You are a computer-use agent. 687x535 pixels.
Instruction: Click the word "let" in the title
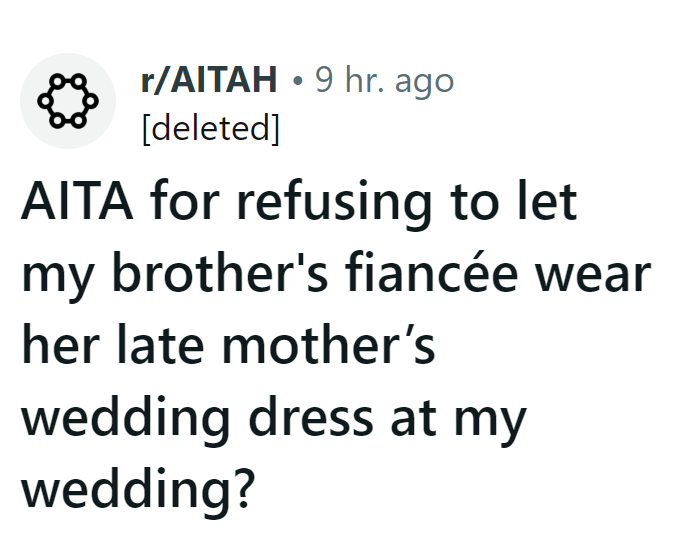point(548,204)
